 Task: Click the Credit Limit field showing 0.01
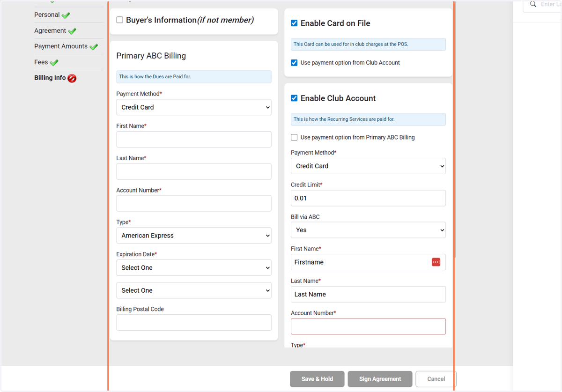[x=368, y=198]
